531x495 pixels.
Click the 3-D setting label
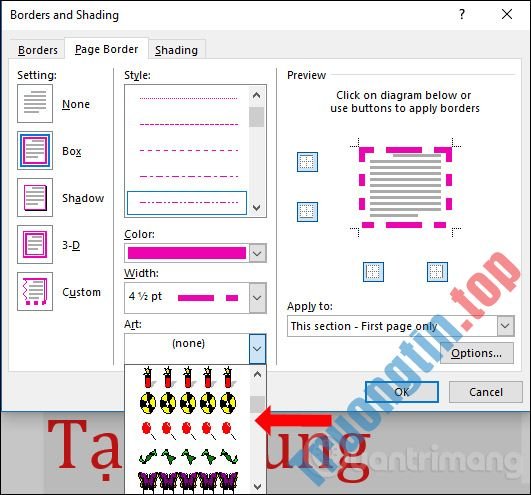71,245
